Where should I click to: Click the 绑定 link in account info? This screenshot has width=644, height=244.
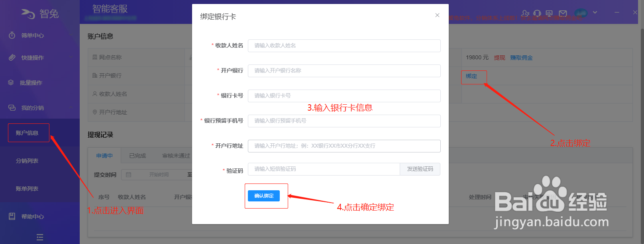pos(471,76)
